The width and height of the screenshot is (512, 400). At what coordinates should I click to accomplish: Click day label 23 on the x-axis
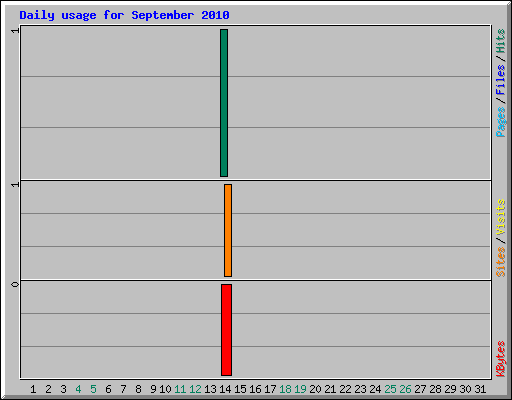coord(360,389)
